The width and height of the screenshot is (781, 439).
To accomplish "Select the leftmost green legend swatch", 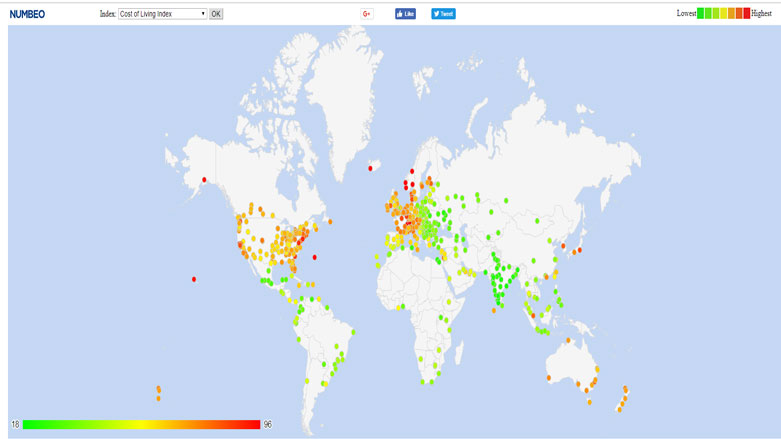I will point(701,13).
